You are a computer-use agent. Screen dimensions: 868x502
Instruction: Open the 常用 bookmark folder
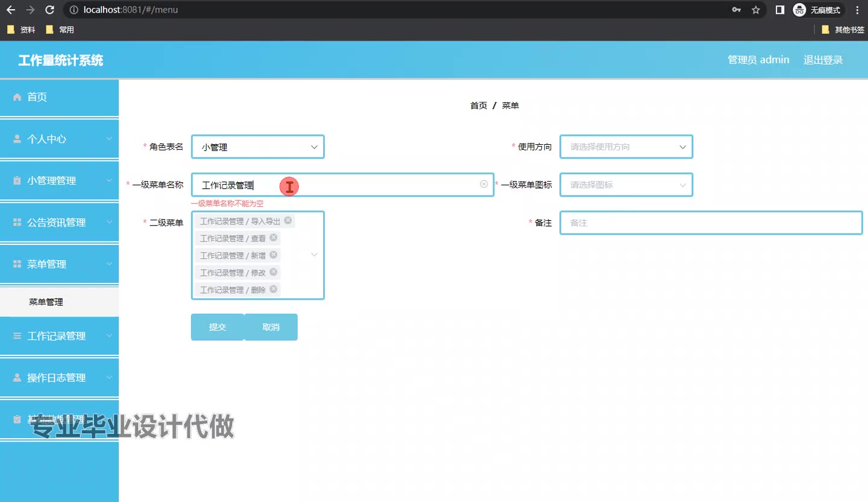(x=60, y=30)
